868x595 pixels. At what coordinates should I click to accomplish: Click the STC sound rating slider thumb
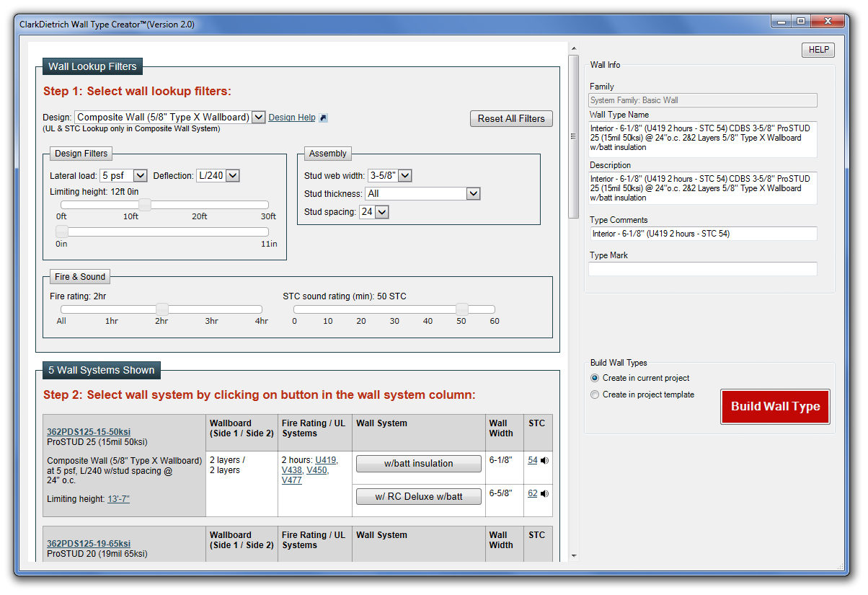(x=462, y=309)
